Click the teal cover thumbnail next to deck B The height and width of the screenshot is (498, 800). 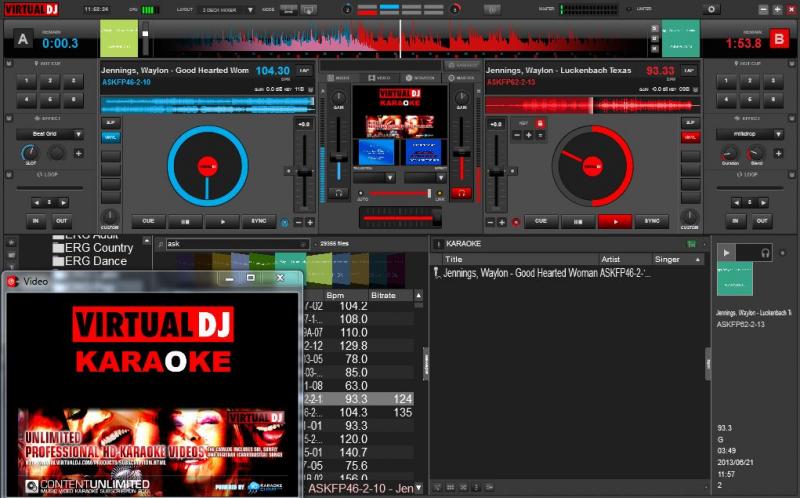[x=681, y=38]
